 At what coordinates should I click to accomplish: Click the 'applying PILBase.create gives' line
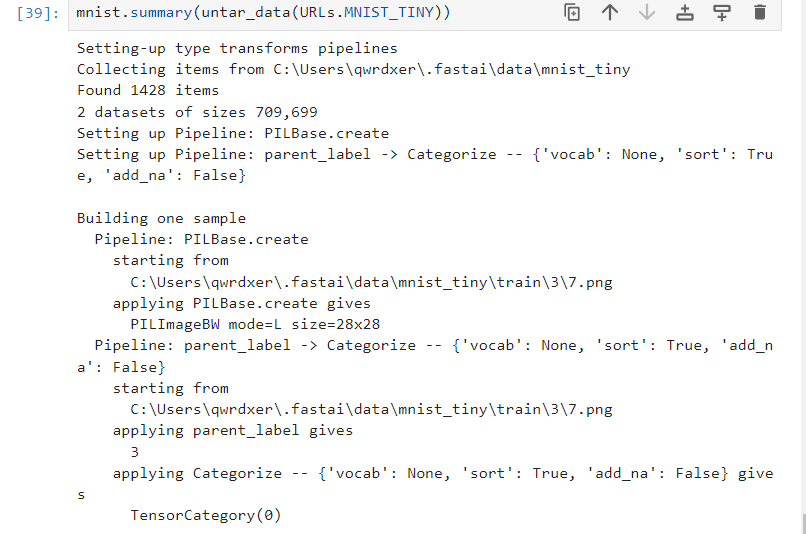click(x=241, y=303)
